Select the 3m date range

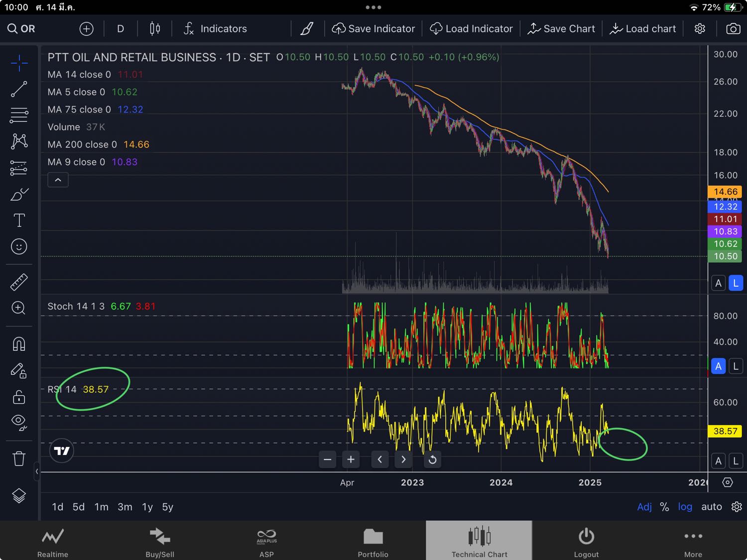(x=125, y=507)
